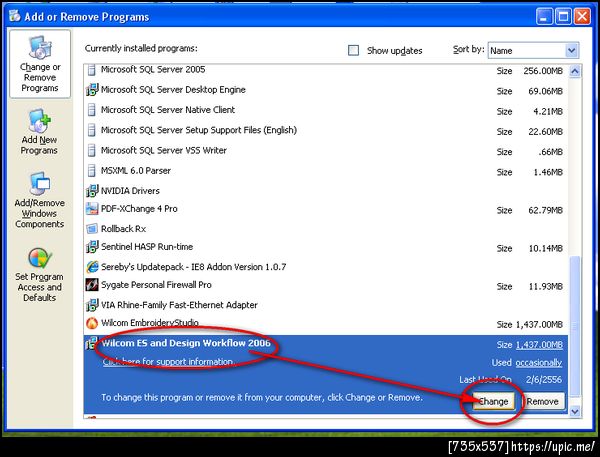This screenshot has width=600, height=457.
Task: Click the NVIDIA Drivers icon
Action: pos(92,191)
